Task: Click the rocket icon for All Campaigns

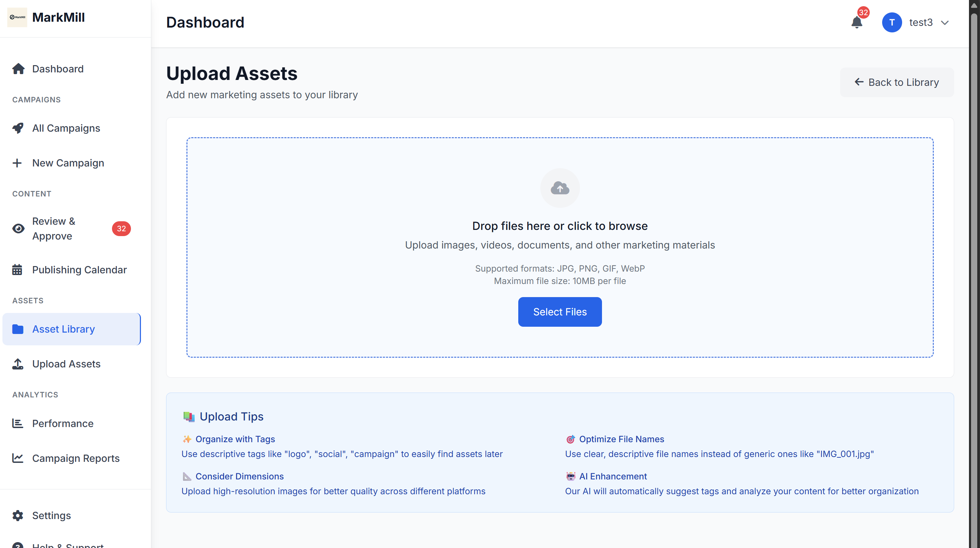Action: coord(18,128)
